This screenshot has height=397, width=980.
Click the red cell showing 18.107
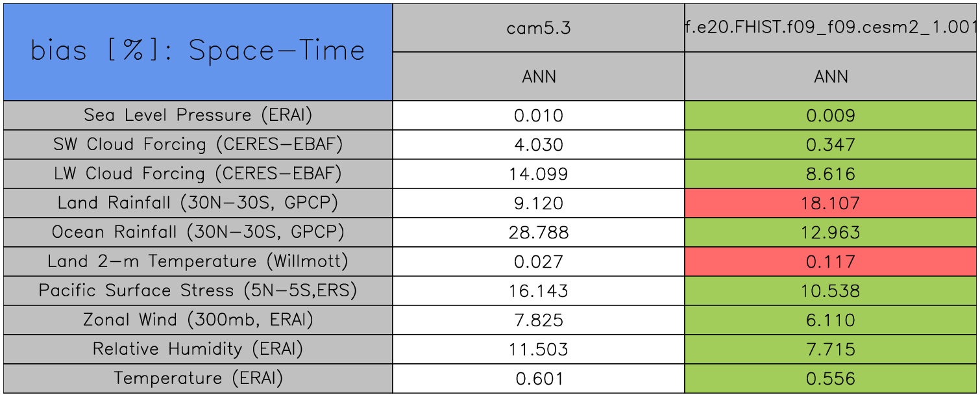tap(831, 203)
